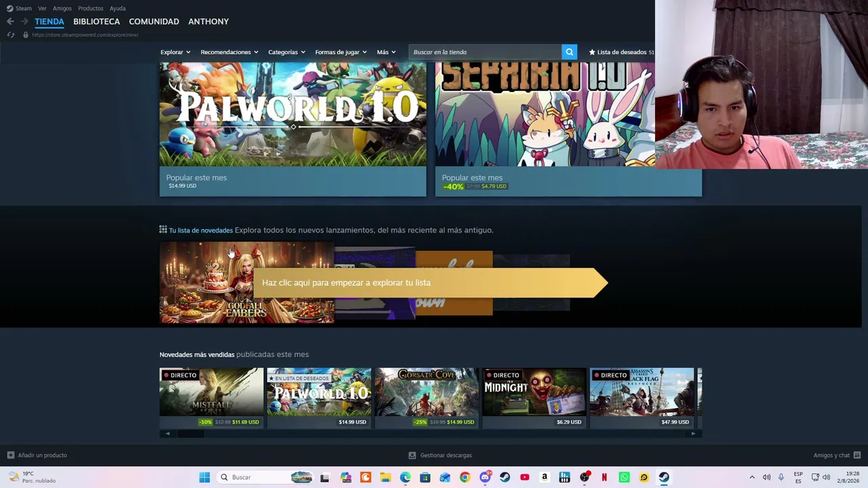Click the microphone icon in system tray
This screenshot has height=488, width=868.
pos(781,477)
